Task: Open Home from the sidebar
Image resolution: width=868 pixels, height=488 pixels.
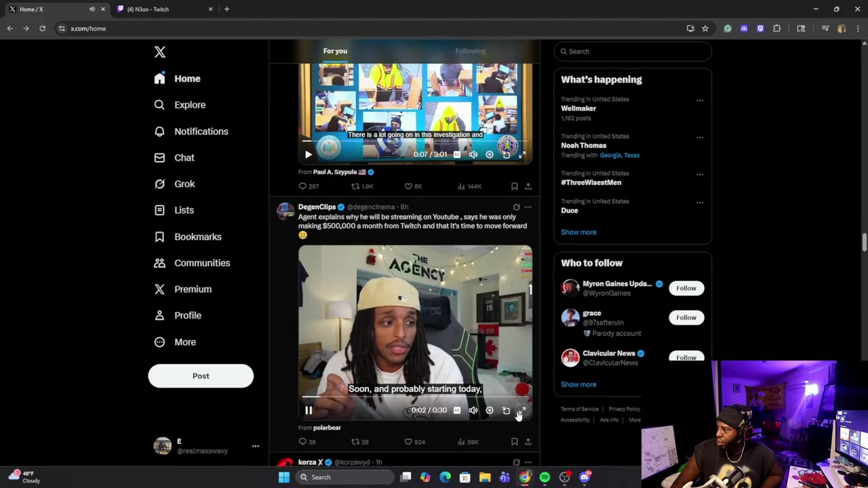Action: [177, 79]
